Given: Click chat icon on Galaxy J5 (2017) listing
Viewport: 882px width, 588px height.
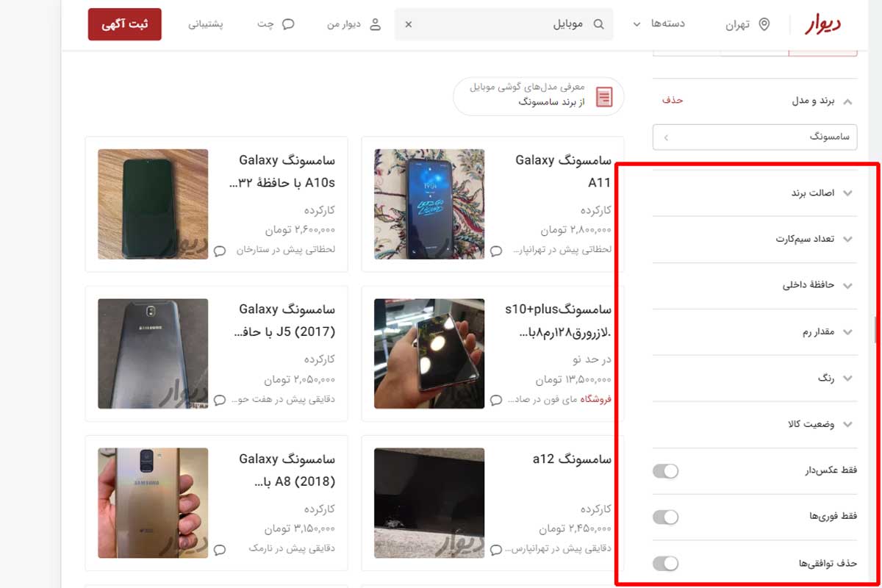Looking at the screenshot, I should coord(220,401).
